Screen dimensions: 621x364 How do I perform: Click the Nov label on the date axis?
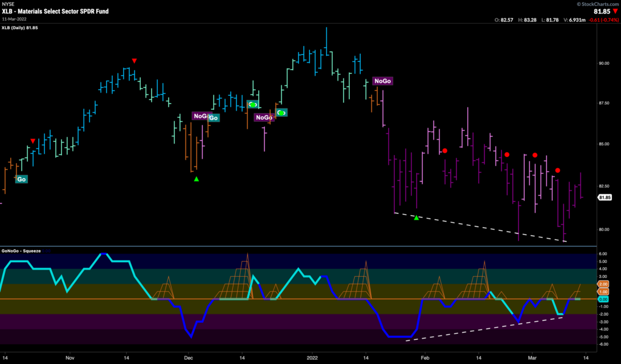click(70, 358)
